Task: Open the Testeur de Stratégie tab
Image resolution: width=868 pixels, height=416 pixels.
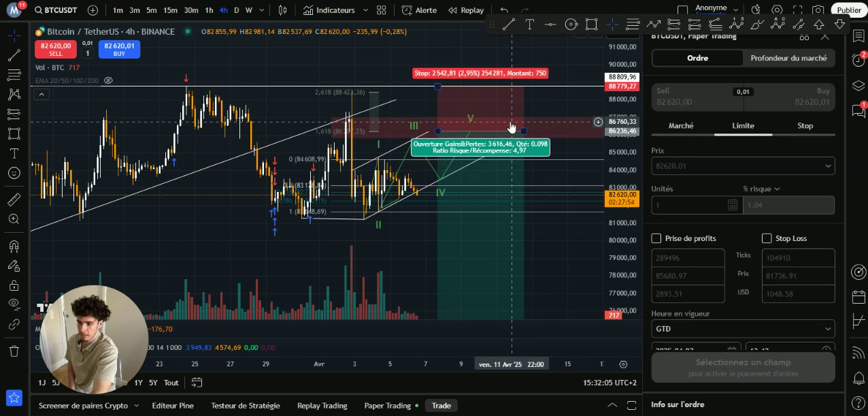Action: point(246,405)
